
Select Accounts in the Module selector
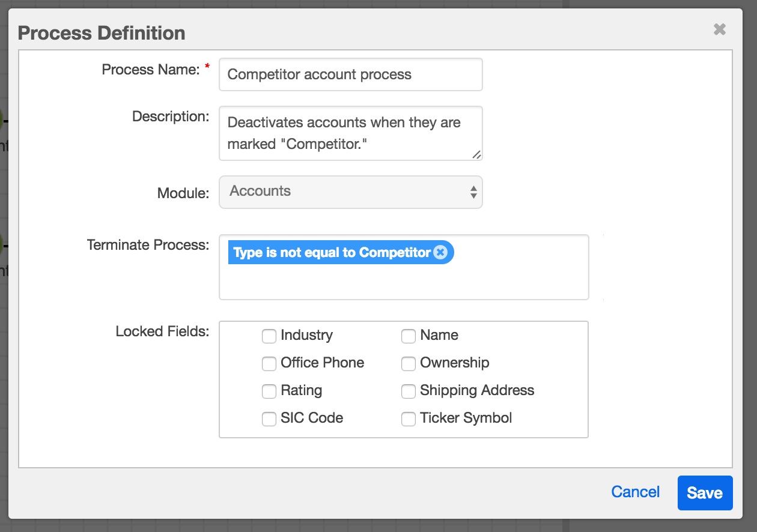(350, 192)
